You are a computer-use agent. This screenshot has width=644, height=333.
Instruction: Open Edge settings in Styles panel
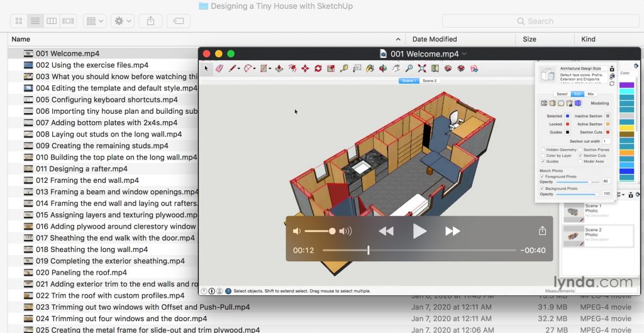[x=544, y=103]
